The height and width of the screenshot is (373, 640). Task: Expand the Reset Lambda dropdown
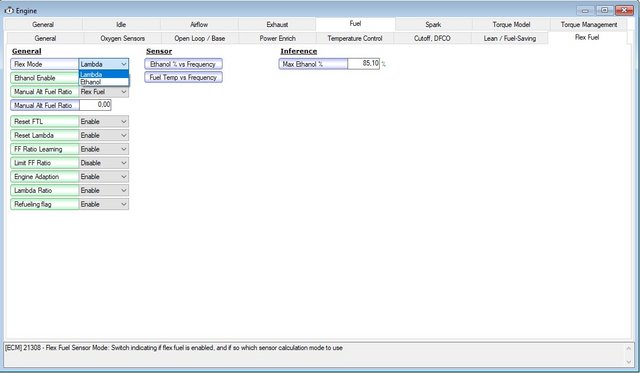124,135
